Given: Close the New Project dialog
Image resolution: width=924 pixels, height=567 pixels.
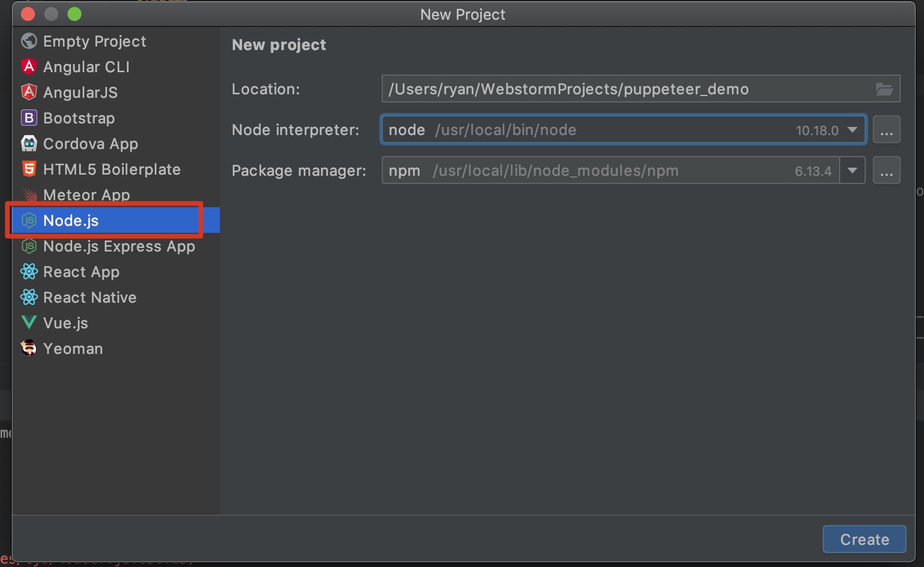Looking at the screenshot, I should [x=28, y=14].
